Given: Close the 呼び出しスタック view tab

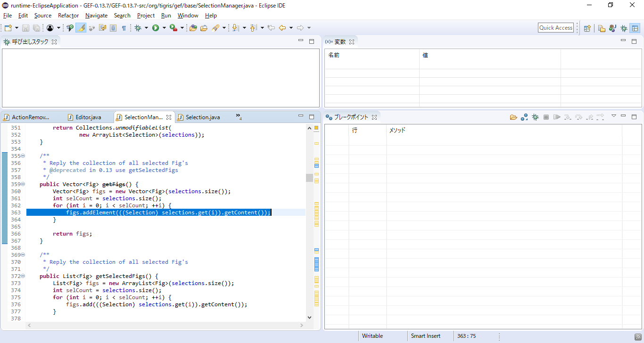Looking at the screenshot, I should (54, 42).
